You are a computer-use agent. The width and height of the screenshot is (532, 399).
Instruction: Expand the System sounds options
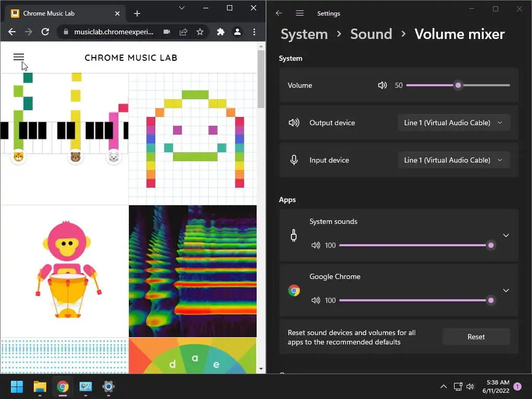click(506, 235)
